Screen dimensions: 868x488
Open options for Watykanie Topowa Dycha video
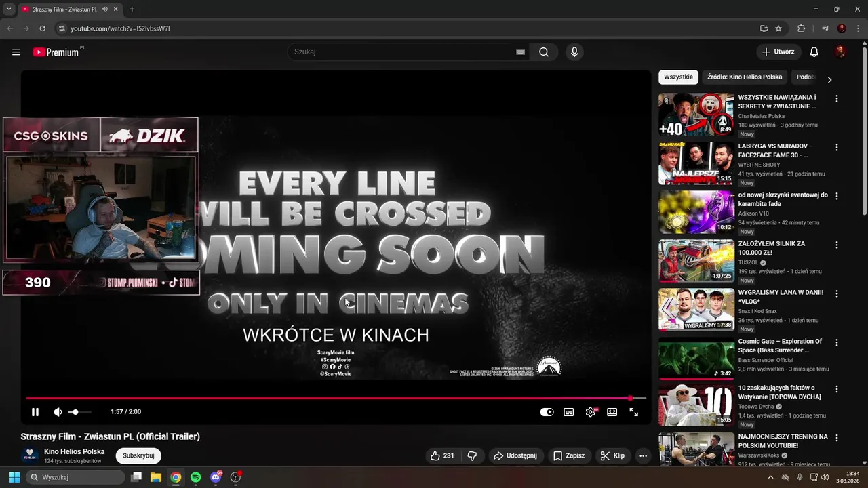click(837, 389)
